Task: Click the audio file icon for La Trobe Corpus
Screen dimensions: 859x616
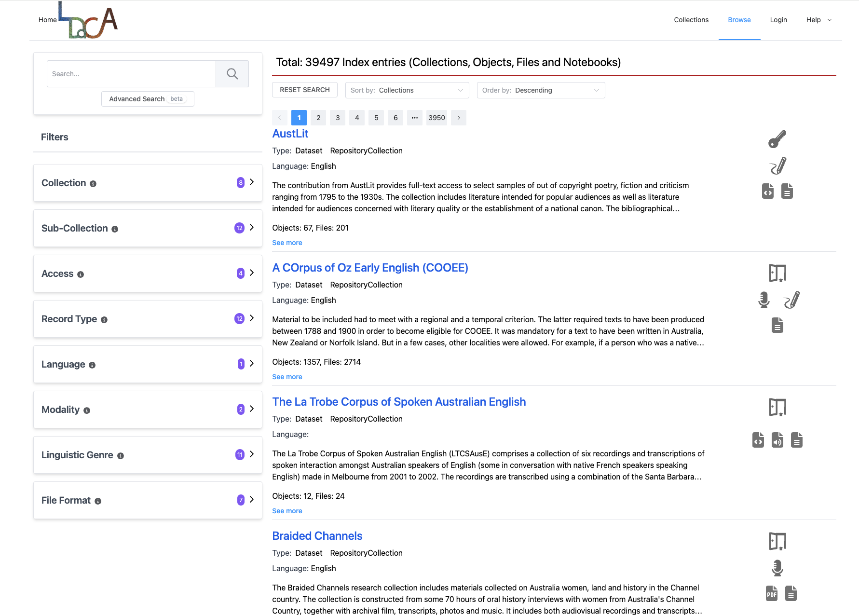Action: pyautogui.click(x=777, y=440)
